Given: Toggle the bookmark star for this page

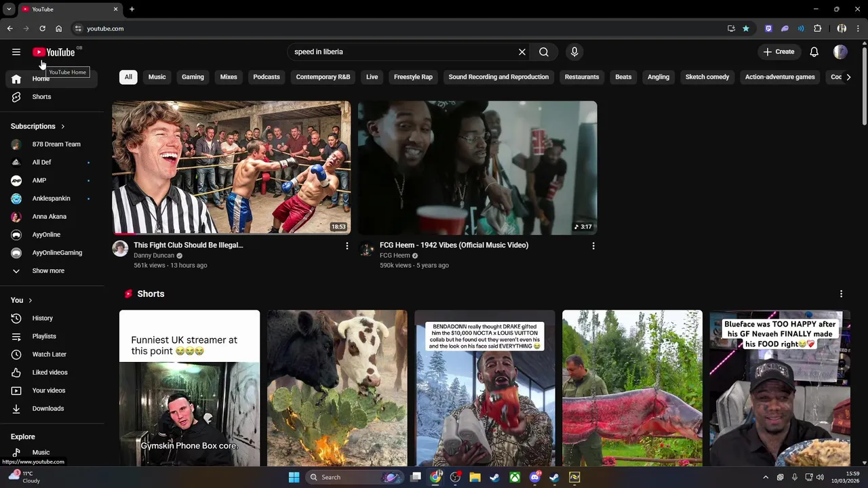Looking at the screenshot, I should (746, 28).
